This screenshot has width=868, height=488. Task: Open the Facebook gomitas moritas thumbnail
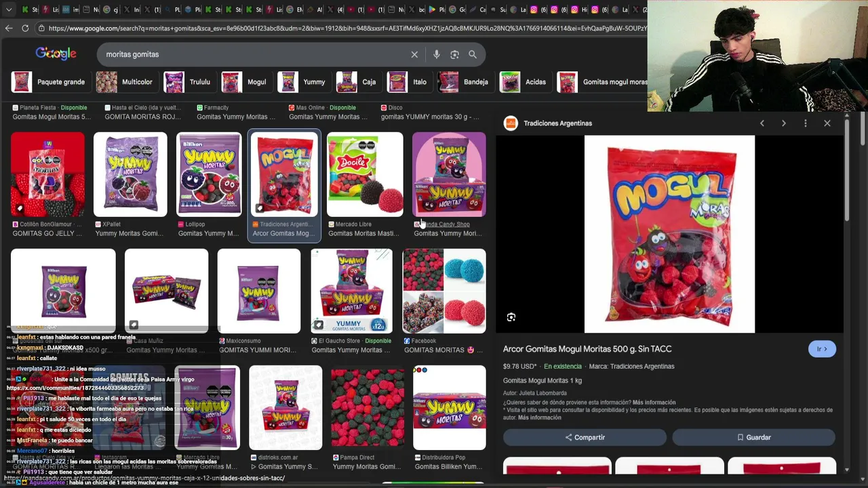444,291
